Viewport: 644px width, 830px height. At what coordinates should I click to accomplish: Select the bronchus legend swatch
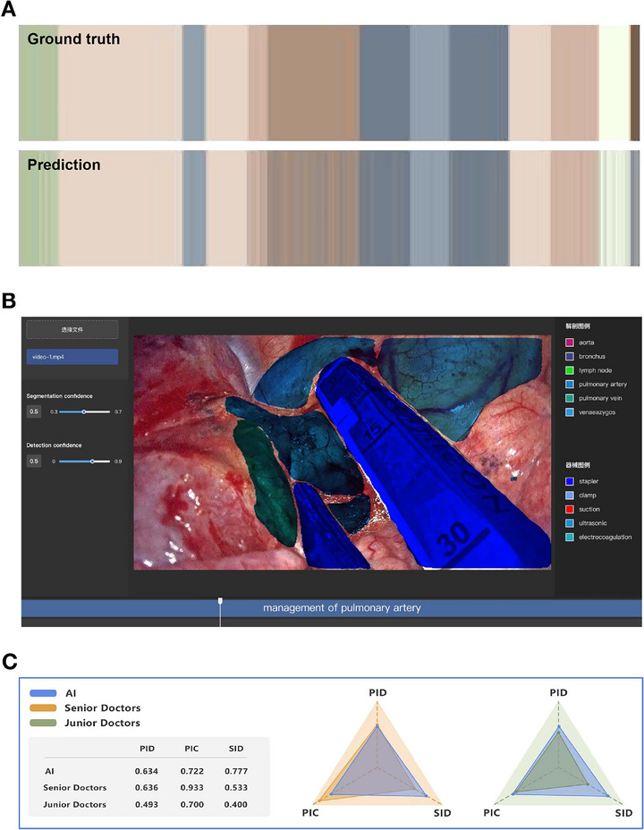[x=570, y=356]
